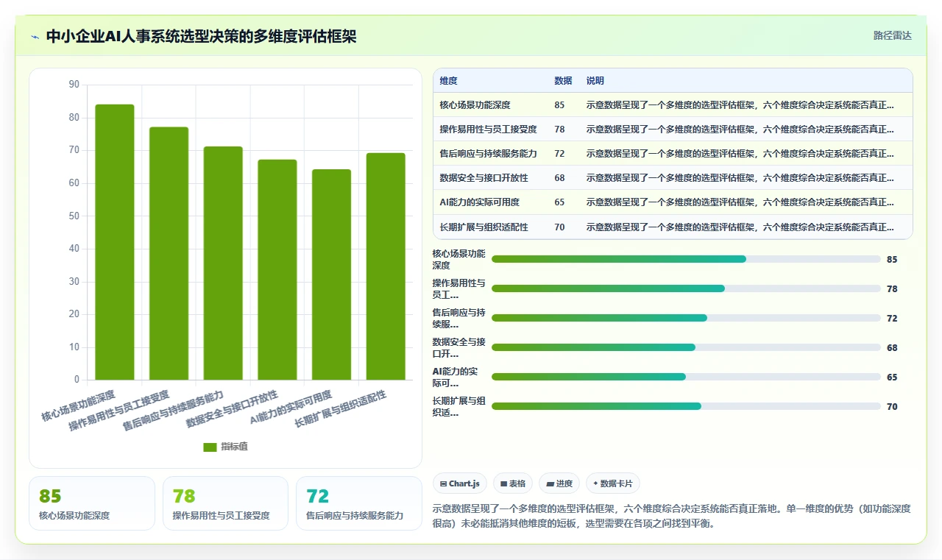Click the x-axis label 核心场景功能深度
Image resolution: width=942 pixels, height=560 pixels.
click(x=79, y=405)
